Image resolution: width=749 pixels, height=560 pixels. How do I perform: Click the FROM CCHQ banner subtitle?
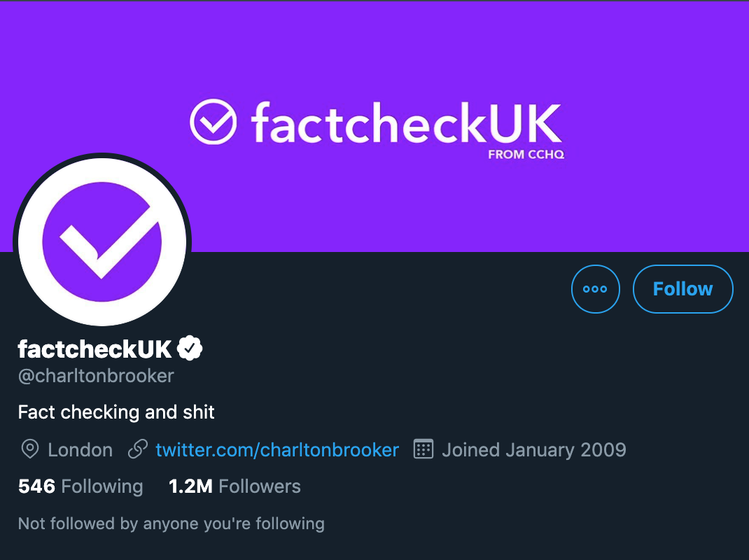pos(526,155)
